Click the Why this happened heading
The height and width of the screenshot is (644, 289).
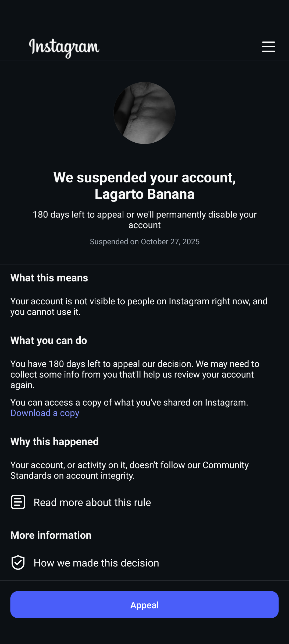(x=55, y=442)
